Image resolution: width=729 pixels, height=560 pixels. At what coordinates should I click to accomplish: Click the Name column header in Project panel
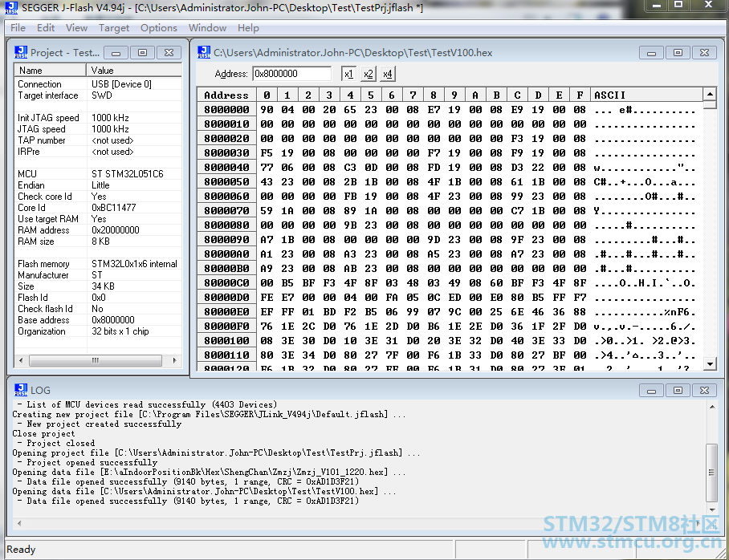(x=50, y=70)
